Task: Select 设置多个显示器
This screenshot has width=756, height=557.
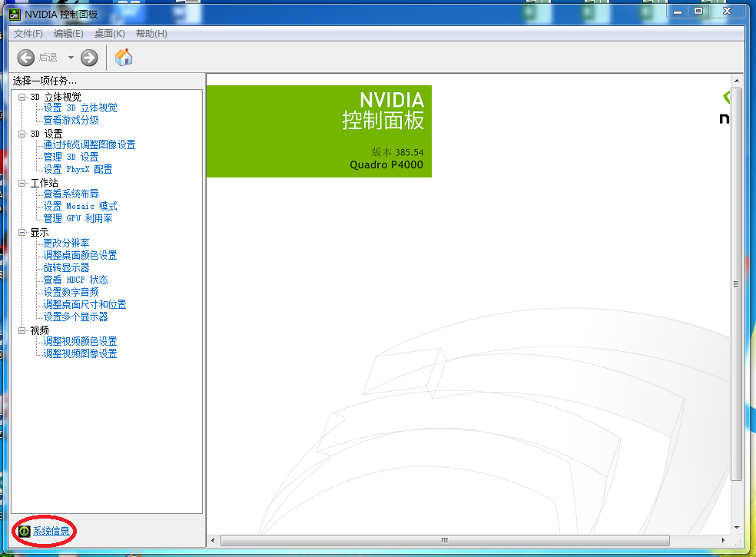Action: pyautogui.click(x=76, y=317)
